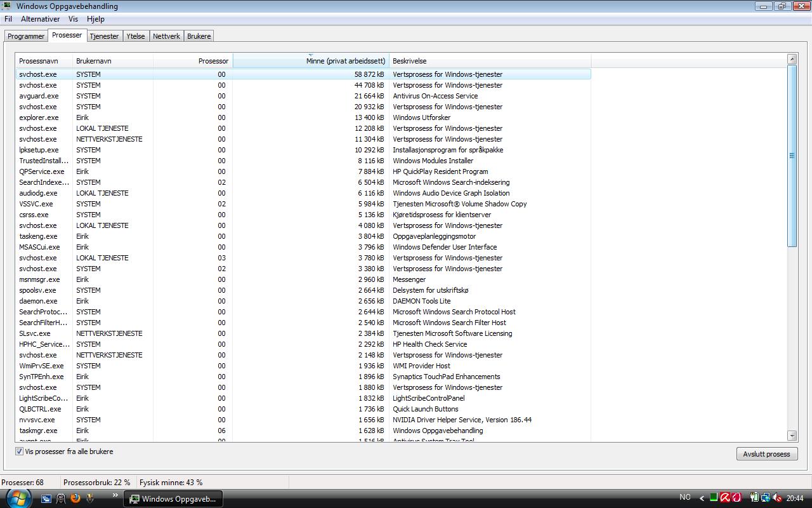Click the 'HP Health Check Service' description

click(x=429, y=344)
